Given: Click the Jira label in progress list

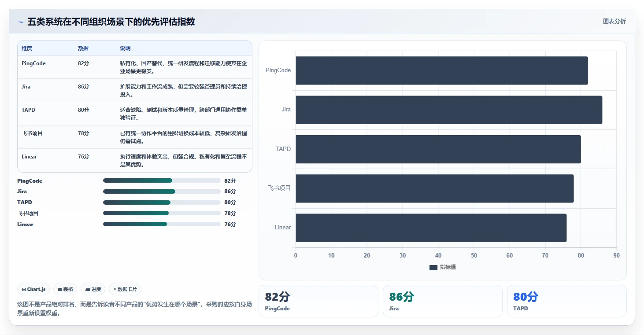Looking at the screenshot, I should (x=22, y=191).
